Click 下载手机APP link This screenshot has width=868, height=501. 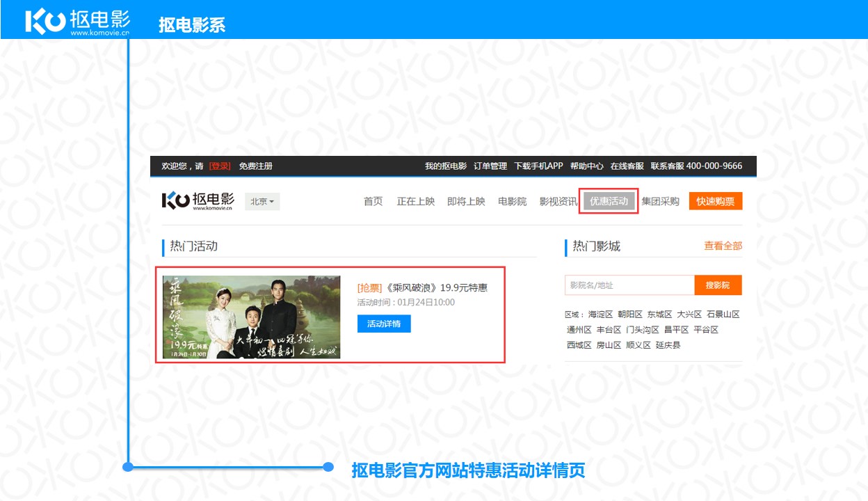click(x=538, y=166)
